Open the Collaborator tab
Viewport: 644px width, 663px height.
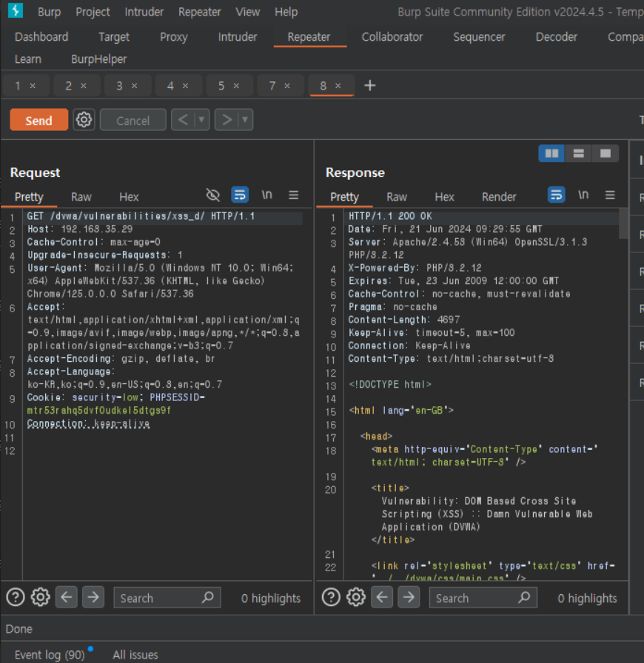tap(392, 37)
